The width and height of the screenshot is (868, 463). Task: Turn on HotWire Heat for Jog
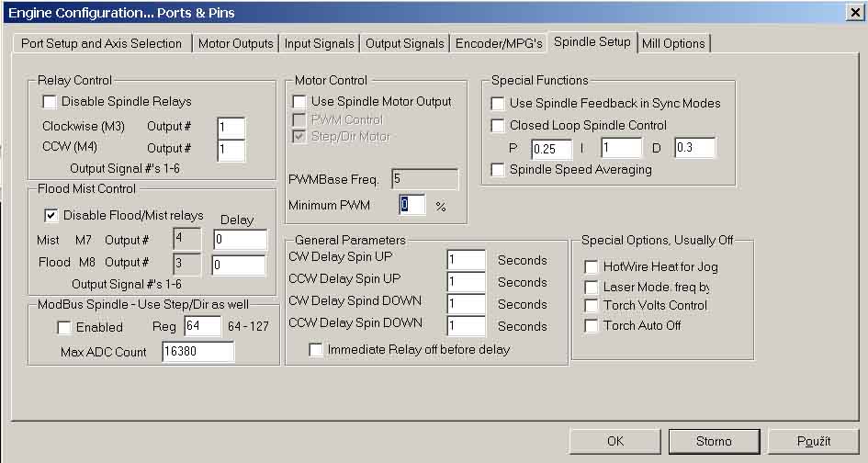tap(592, 266)
